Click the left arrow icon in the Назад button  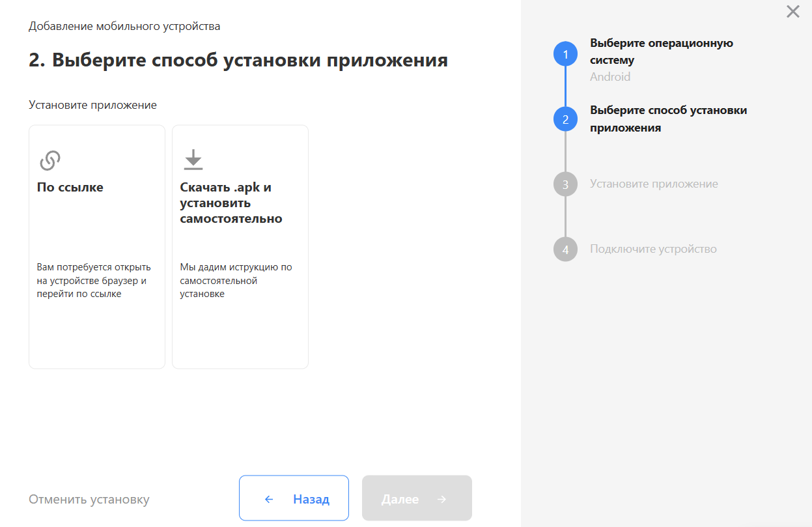click(269, 500)
